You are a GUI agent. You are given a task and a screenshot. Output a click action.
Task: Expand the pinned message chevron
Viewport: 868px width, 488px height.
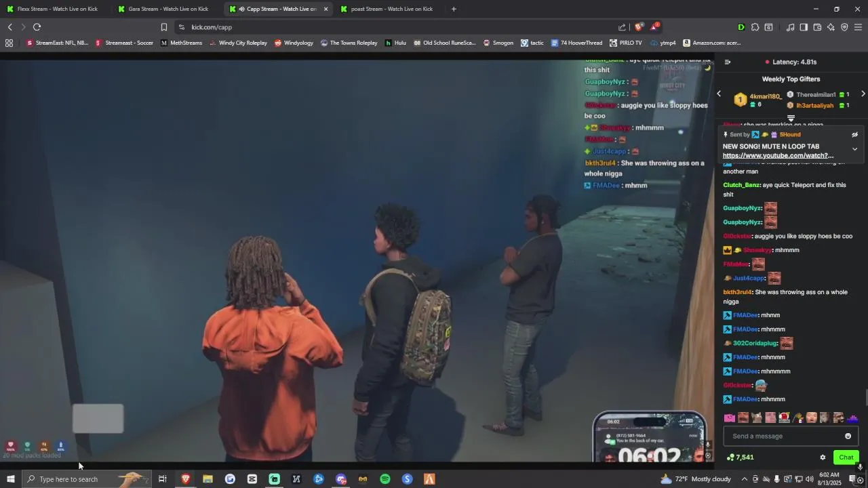point(854,149)
